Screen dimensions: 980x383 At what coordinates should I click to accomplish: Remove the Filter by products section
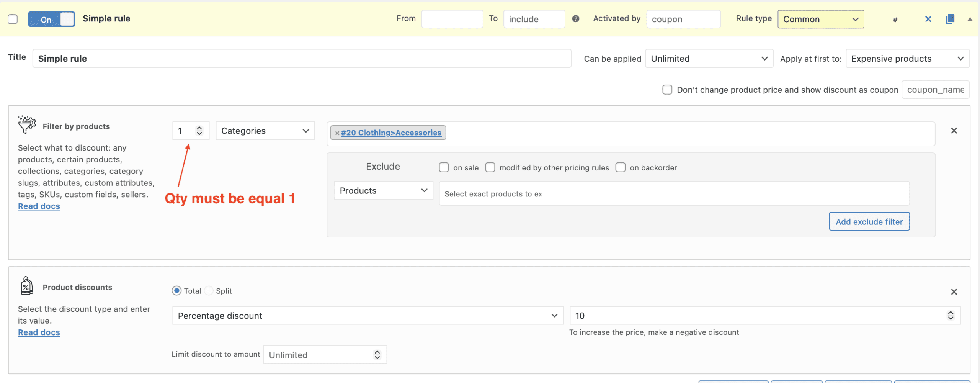pyautogui.click(x=954, y=131)
